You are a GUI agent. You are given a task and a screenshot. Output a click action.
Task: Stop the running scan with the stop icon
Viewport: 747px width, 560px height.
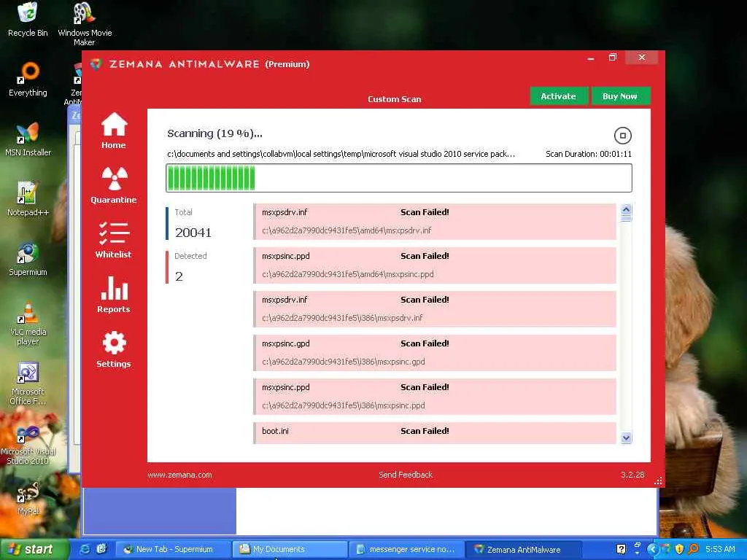[622, 135]
